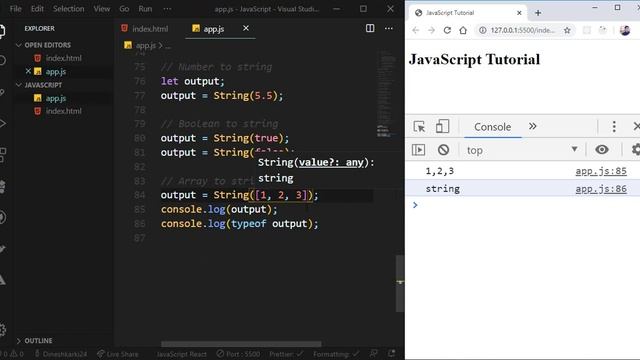Click the errors and warnings status indicator
The width and height of the screenshot is (640, 360).
point(12,354)
